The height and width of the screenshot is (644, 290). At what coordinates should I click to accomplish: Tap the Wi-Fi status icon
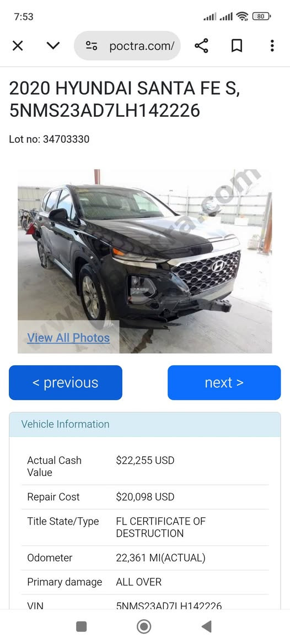pos(243,17)
